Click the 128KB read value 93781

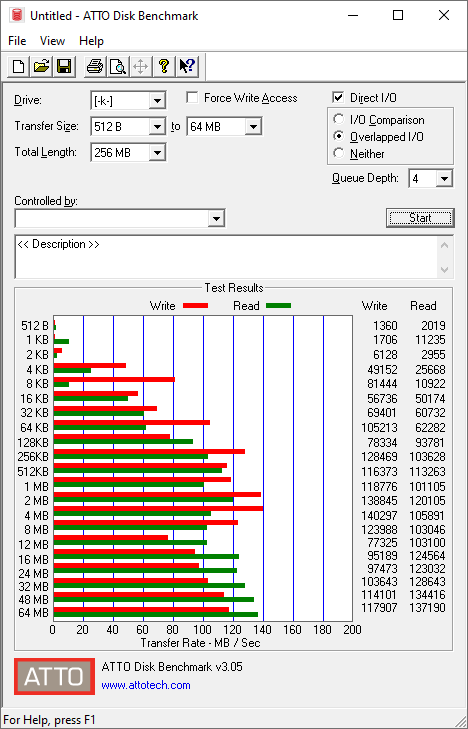430,443
